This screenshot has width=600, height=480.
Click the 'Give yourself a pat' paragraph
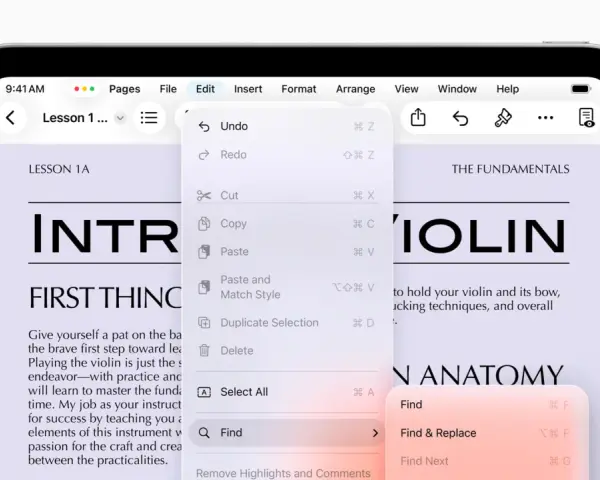(105, 397)
